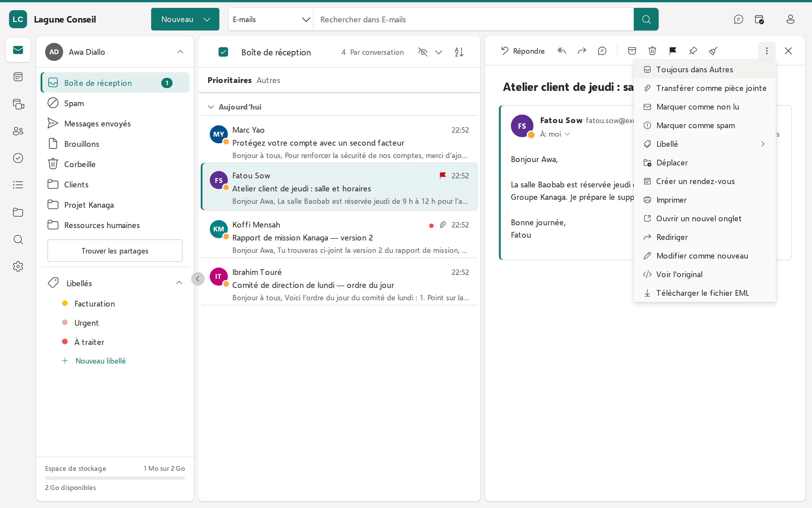
Task: Toggle the flag icon in reading toolbar
Action: tap(672, 51)
